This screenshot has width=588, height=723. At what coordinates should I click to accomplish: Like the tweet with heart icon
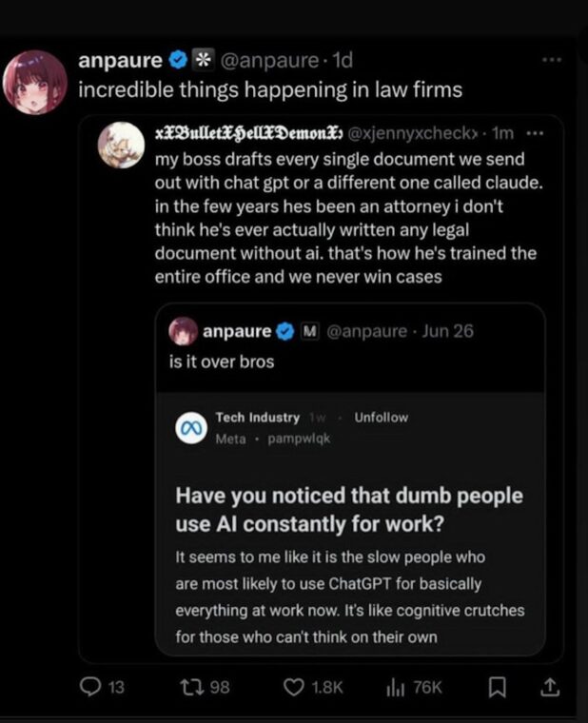pyautogui.click(x=295, y=686)
